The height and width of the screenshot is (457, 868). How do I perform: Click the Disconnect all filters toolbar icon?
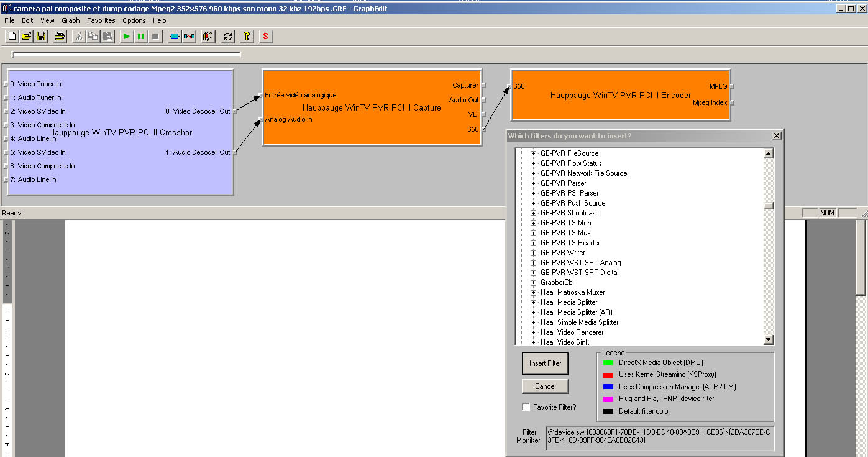pos(189,37)
